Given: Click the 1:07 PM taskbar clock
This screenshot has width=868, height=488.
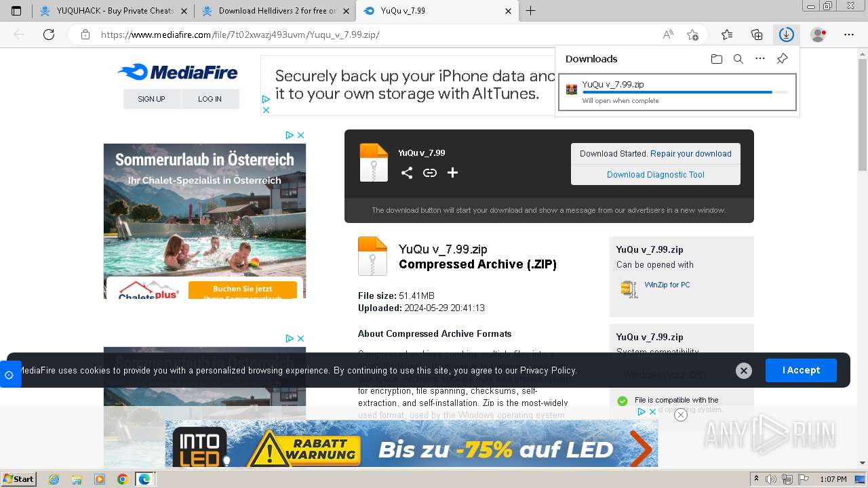Looking at the screenshot, I should 833,479.
